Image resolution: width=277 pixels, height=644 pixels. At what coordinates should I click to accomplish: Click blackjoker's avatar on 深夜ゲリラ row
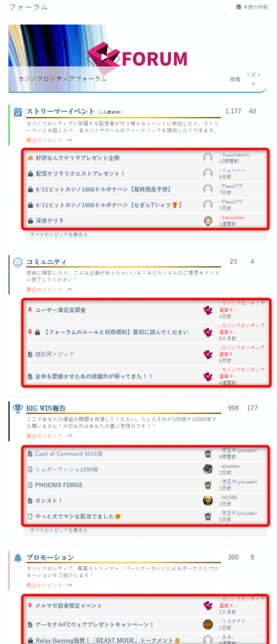coord(208,221)
